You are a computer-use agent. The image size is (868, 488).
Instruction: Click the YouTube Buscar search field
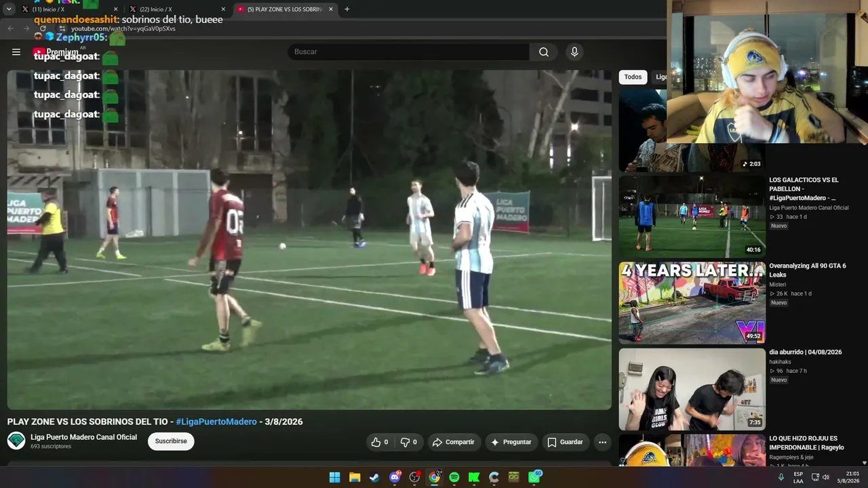pos(409,52)
